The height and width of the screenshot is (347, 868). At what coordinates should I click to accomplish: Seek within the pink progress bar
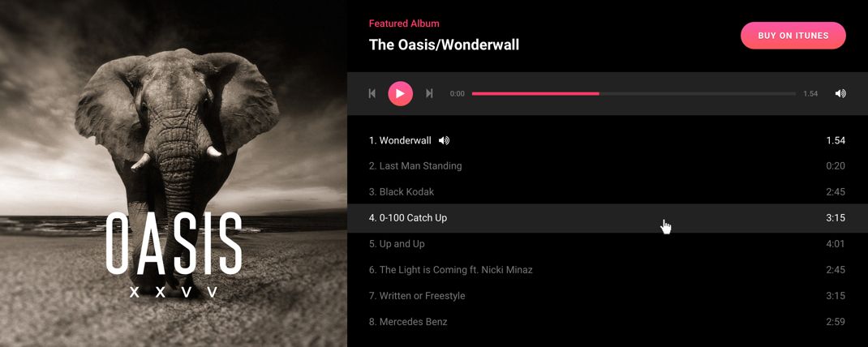[x=634, y=93]
